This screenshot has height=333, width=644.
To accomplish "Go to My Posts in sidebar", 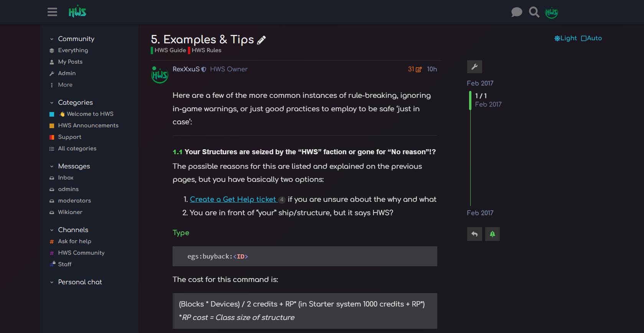I will point(70,62).
